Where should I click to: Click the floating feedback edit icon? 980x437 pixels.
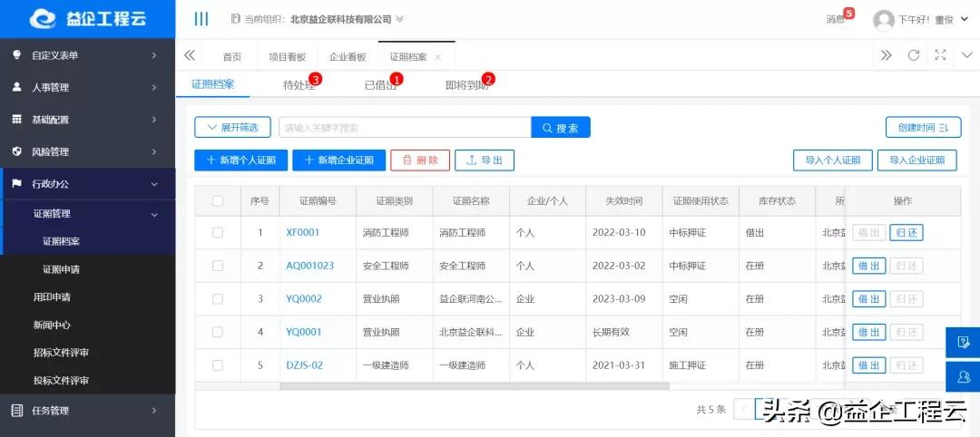tap(963, 342)
